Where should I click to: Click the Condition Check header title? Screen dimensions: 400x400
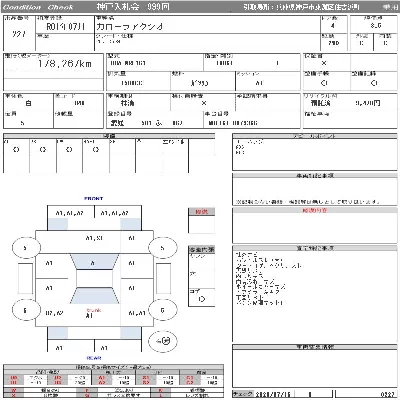[x=38, y=7]
